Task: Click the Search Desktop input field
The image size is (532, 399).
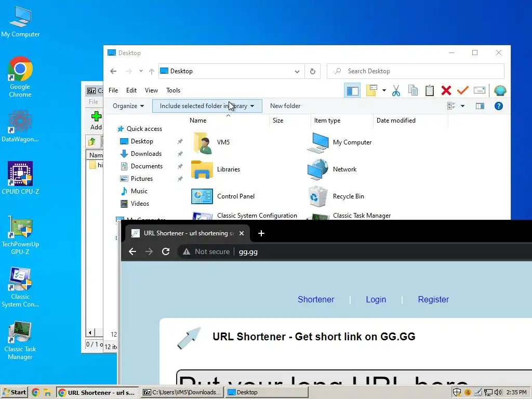Action: click(415, 71)
